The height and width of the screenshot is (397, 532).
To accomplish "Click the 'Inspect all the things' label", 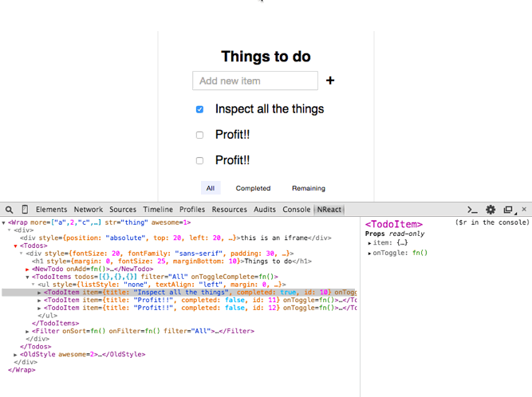I will [270, 109].
